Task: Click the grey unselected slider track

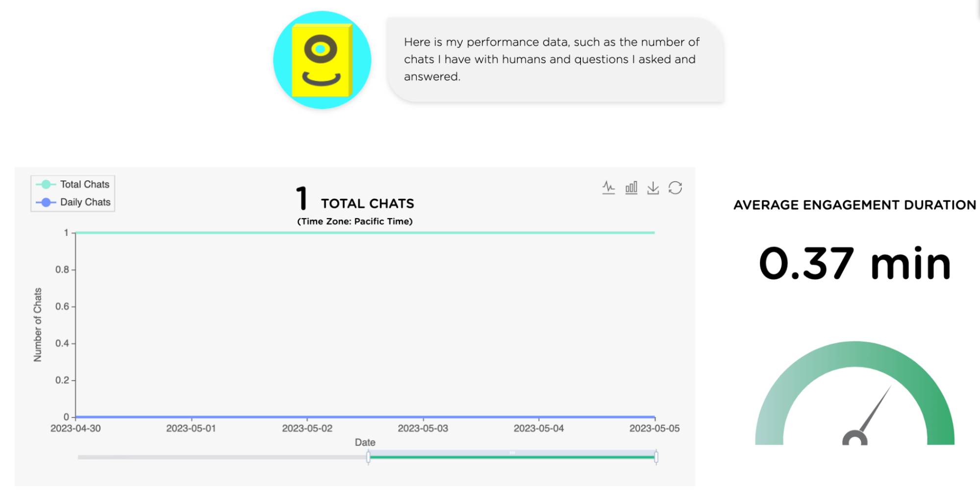Action: click(x=222, y=457)
